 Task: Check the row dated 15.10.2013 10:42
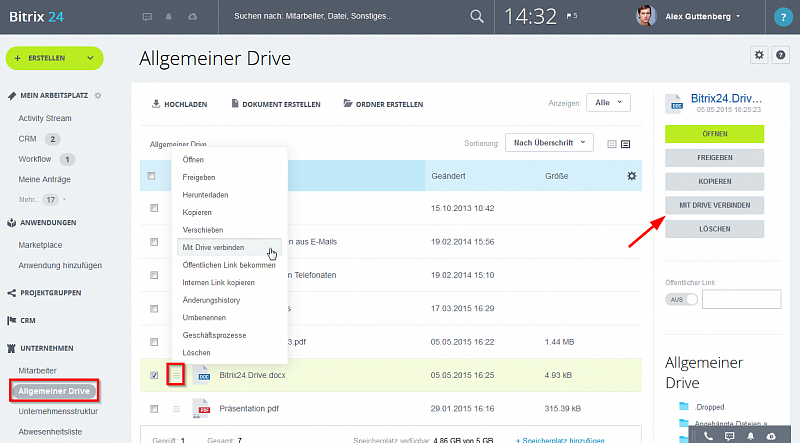coord(154,208)
